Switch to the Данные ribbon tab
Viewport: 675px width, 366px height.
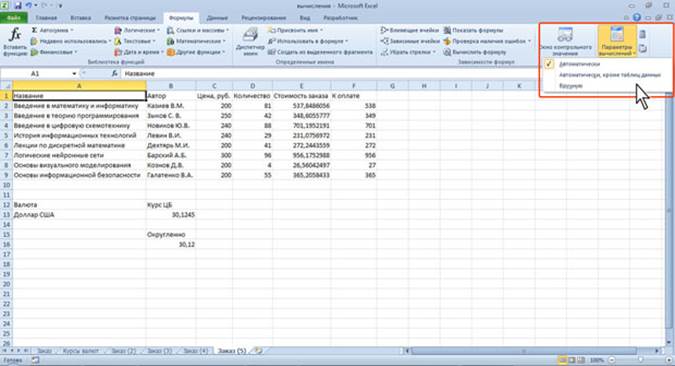click(217, 18)
